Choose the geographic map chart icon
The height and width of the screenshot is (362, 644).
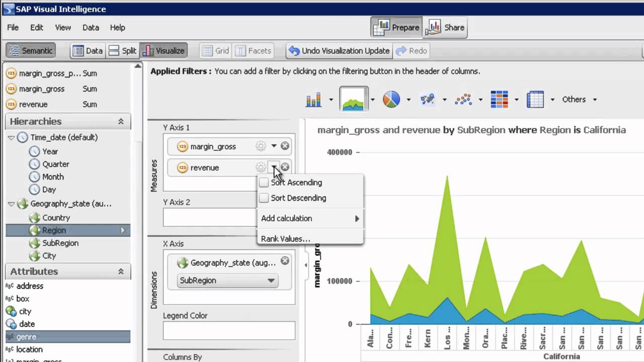click(x=427, y=100)
